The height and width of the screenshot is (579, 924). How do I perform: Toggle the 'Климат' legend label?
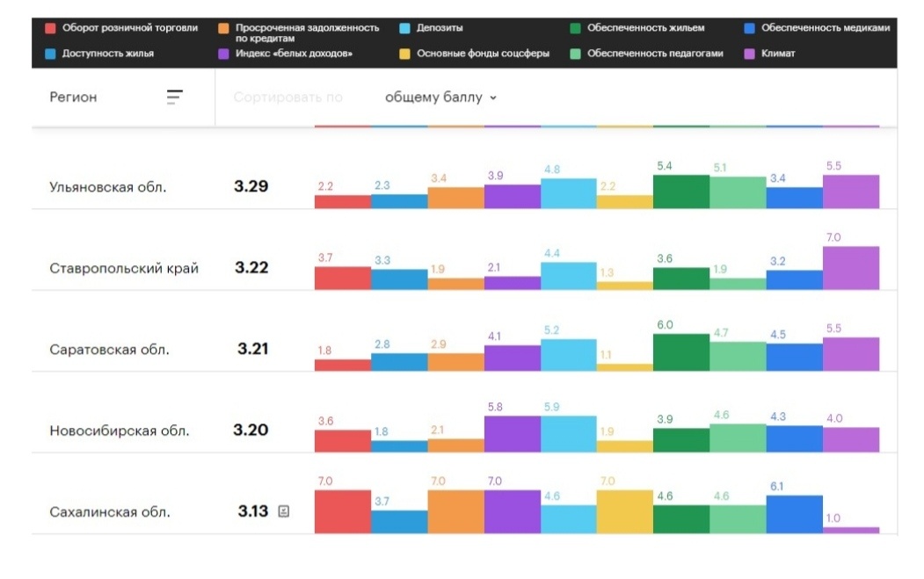tap(778, 54)
